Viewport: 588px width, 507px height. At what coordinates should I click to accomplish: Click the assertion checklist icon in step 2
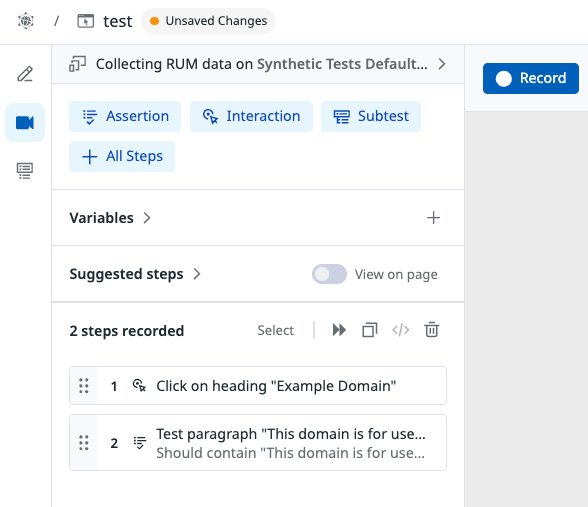[140, 443]
